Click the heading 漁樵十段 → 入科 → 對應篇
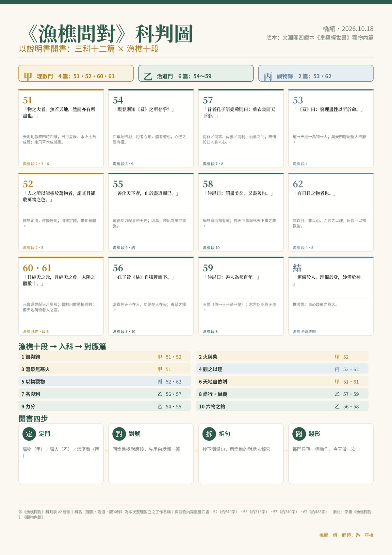Image resolution: width=392 pixels, height=555 pixels. pos(62,347)
